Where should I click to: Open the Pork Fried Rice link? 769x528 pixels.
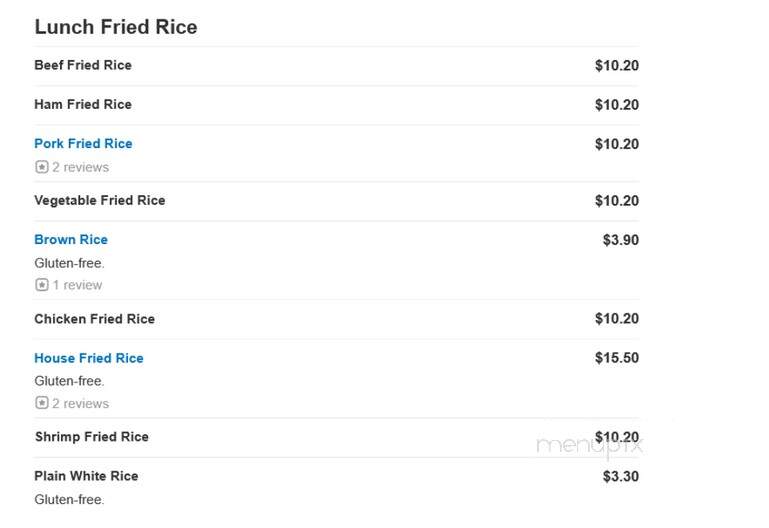click(x=83, y=144)
